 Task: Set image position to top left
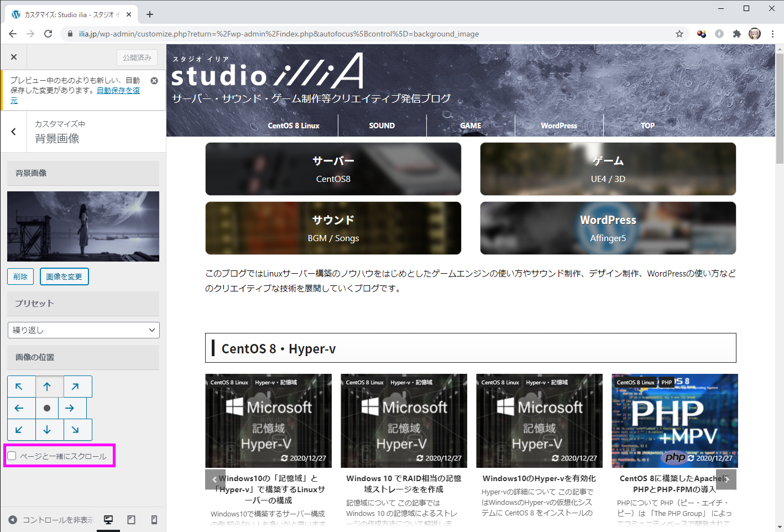pyautogui.click(x=22, y=387)
